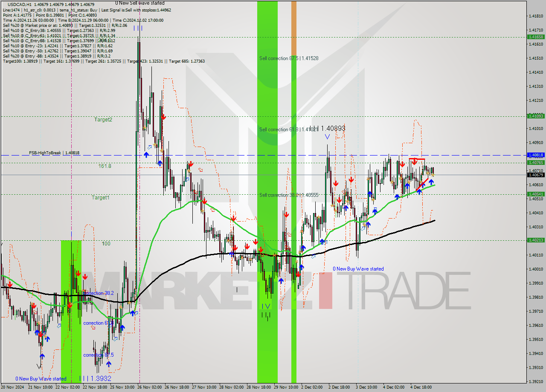Click the 'Point A:1.41775' info line
The width and height of the screenshot is (546, 392).
(x=49, y=15)
